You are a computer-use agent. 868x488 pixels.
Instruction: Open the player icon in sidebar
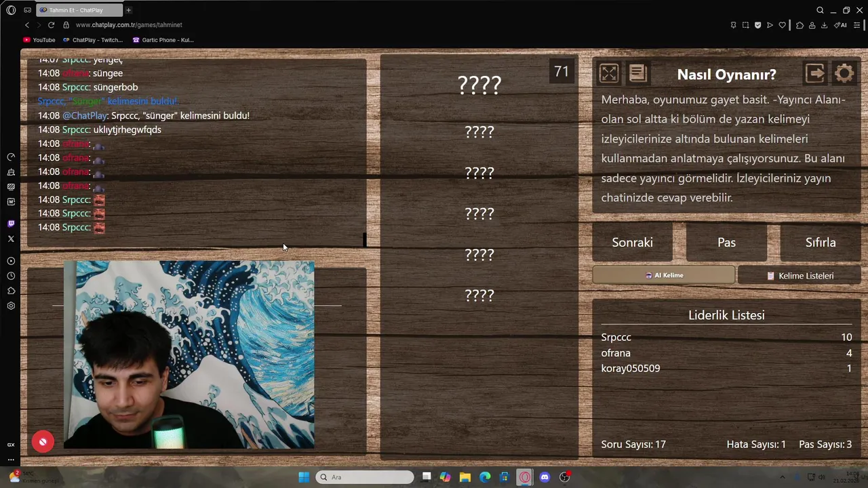[x=11, y=261]
